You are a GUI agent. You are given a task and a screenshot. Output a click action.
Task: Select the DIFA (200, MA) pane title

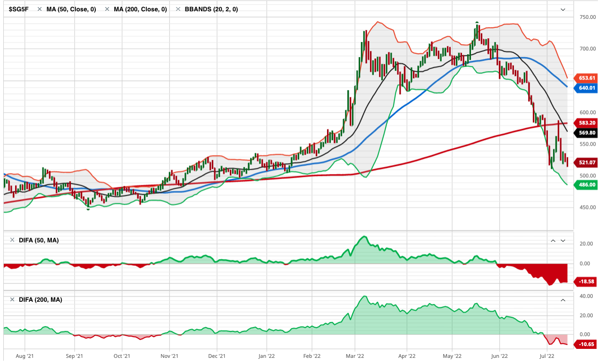[x=40, y=300]
